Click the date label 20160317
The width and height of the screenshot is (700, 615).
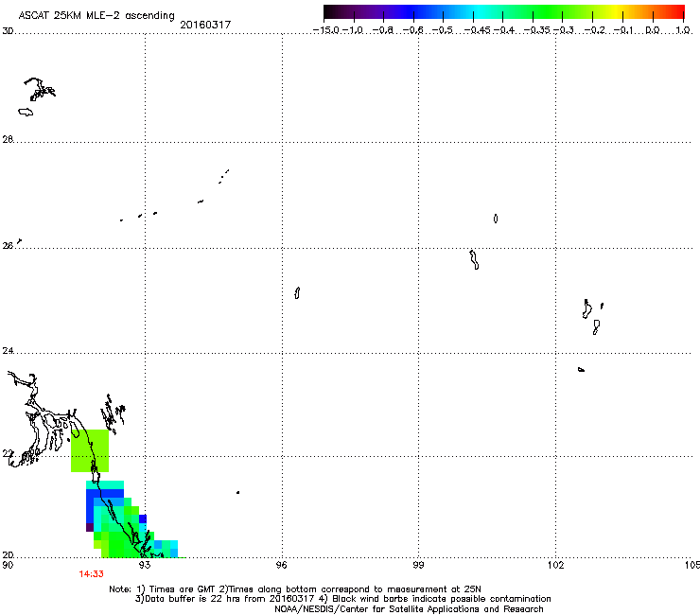[205, 25]
